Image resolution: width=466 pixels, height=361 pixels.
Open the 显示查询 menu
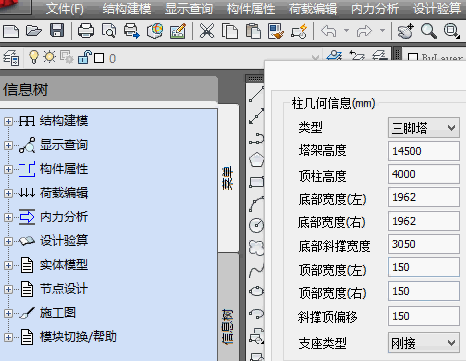click(x=189, y=8)
